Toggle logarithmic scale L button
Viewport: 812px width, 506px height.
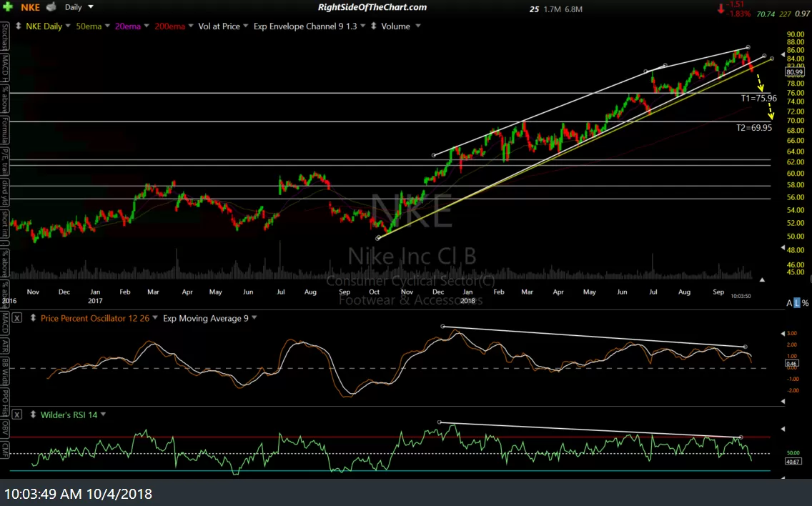tap(796, 303)
